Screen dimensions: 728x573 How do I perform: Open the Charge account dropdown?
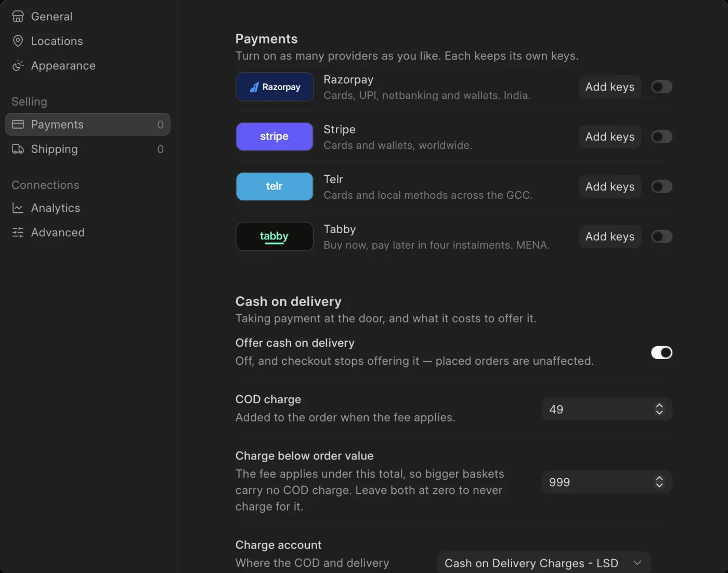tap(544, 563)
